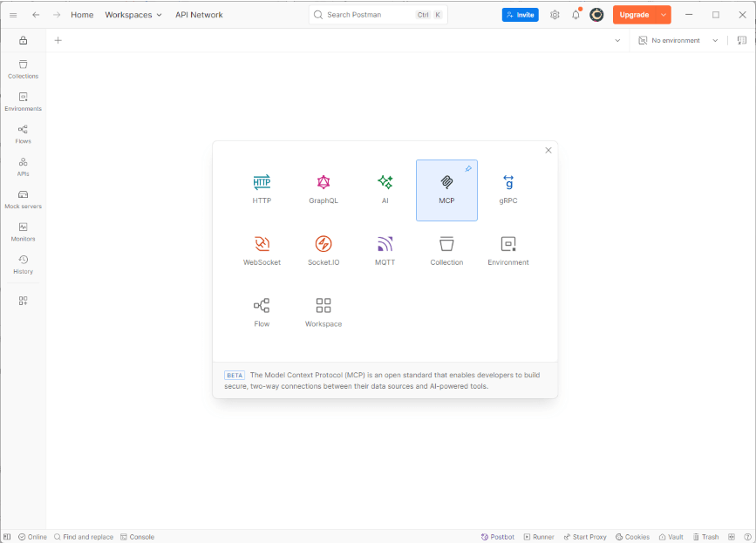Start a Socket.IO request
The image size is (756, 543).
click(324, 252)
